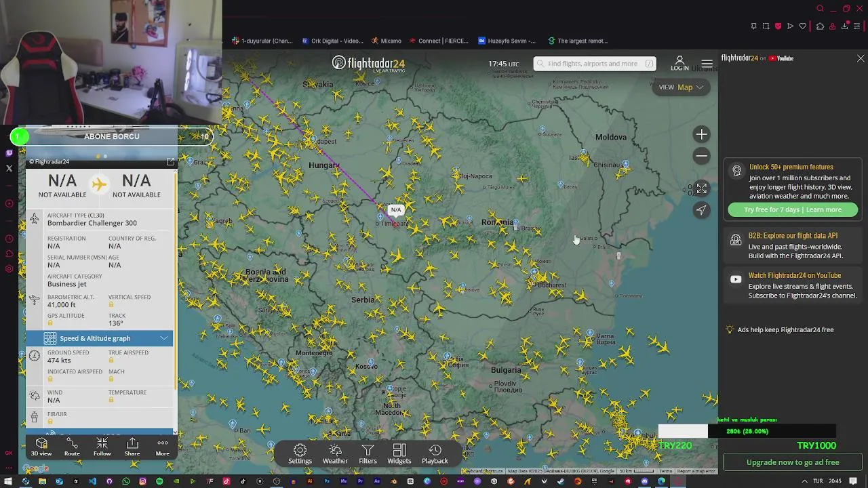Image resolution: width=868 pixels, height=488 pixels.
Task: Open the hamburger main menu
Action: coord(707,64)
